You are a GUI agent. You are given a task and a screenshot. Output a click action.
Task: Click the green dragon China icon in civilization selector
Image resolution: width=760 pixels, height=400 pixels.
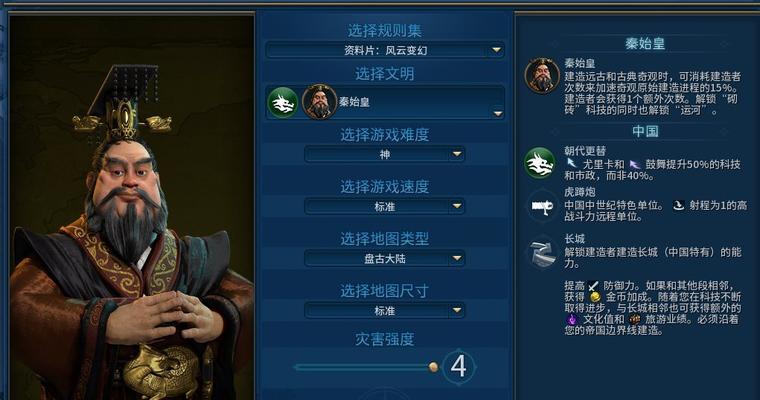(x=283, y=102)
